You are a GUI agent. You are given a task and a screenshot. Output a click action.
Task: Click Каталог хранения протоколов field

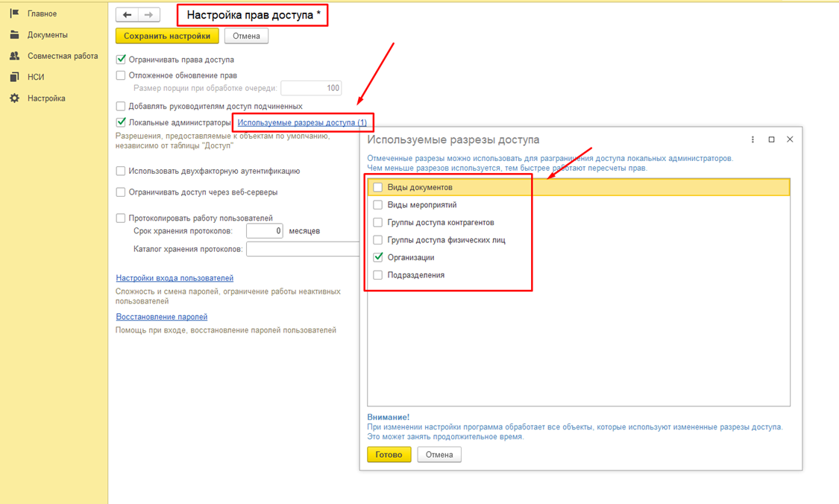point(303,249)
